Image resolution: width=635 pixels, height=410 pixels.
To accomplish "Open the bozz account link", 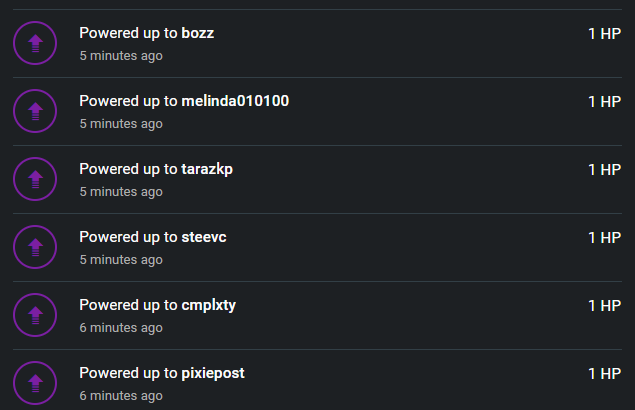I will [198, 33].
